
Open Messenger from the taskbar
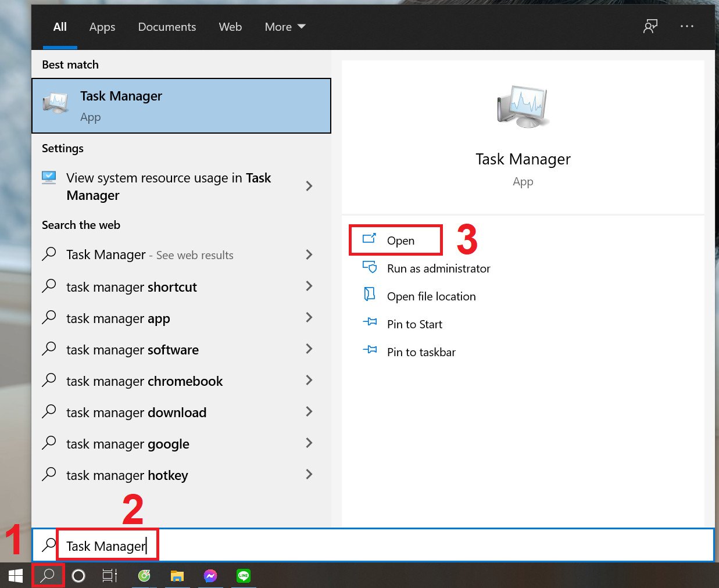[210, 576]
